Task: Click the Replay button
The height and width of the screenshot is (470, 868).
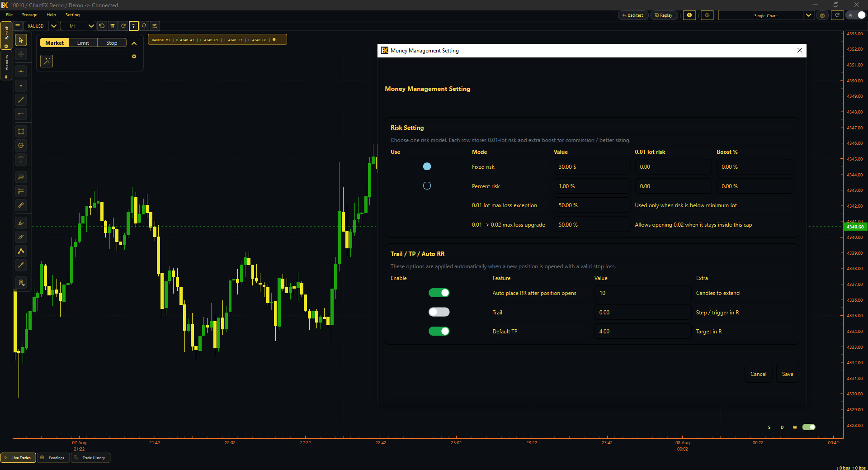Action: [x=664, y=15]
